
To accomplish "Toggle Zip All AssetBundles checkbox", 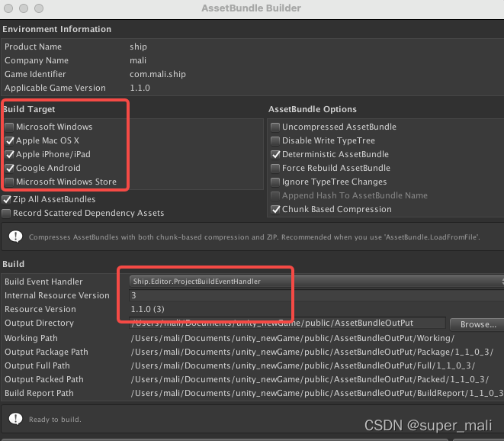I will [x=6, y=199].
